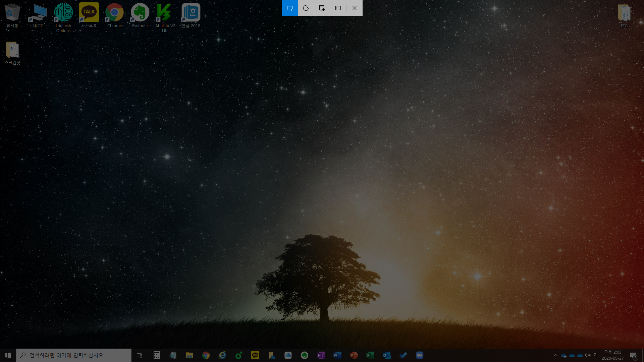Open the notepad-style taskbar icon

tap(173, 355)
